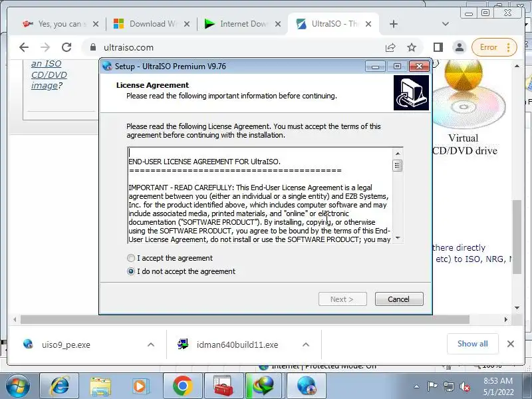The width and height of the screenshot is (532, 399).
Task: Click the Chrome taskbar icon
Action: pyautogui.click(x=182, y=386)
